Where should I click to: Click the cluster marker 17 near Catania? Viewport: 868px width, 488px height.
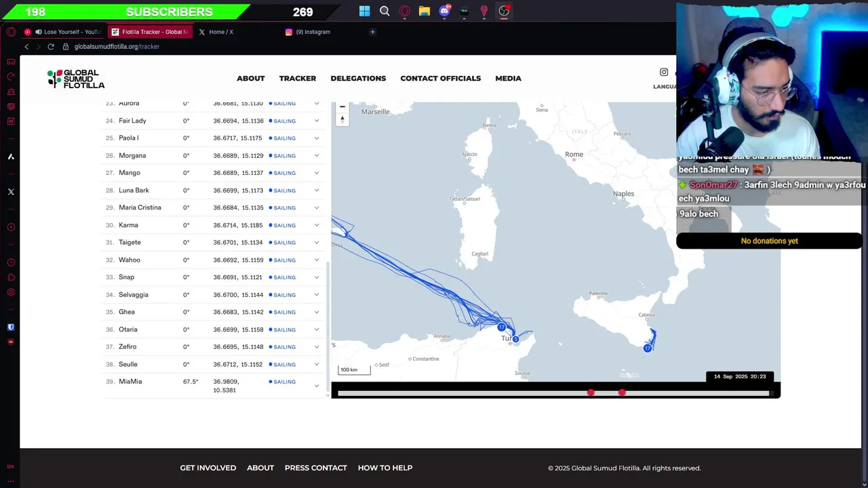click(x=648, y=348)
